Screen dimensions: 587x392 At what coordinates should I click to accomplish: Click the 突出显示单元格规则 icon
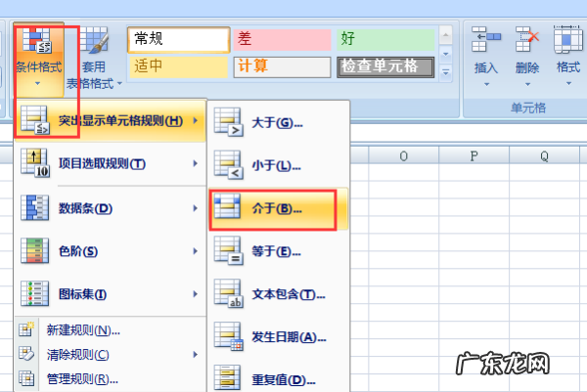[35, 120]
